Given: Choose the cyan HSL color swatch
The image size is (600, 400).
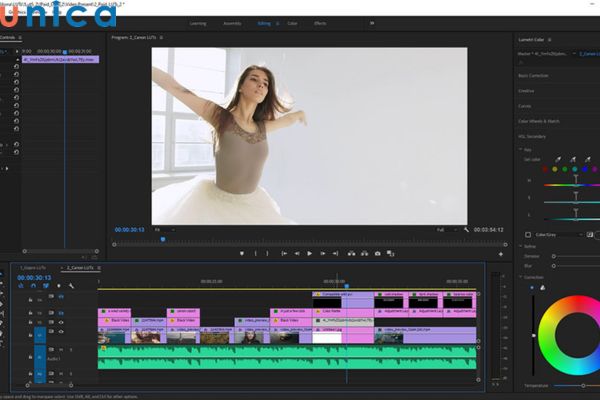Looking at the screenshot, I should tap(575, 169).
